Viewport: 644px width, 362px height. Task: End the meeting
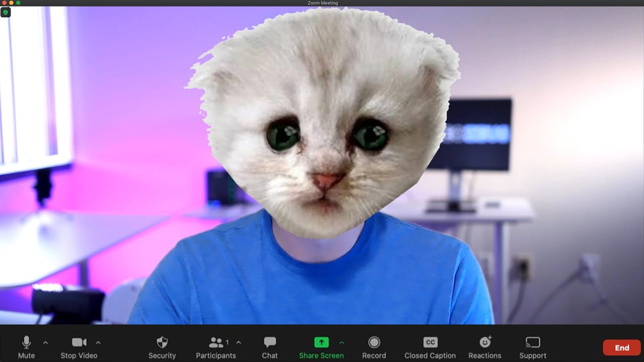(622, 347)
